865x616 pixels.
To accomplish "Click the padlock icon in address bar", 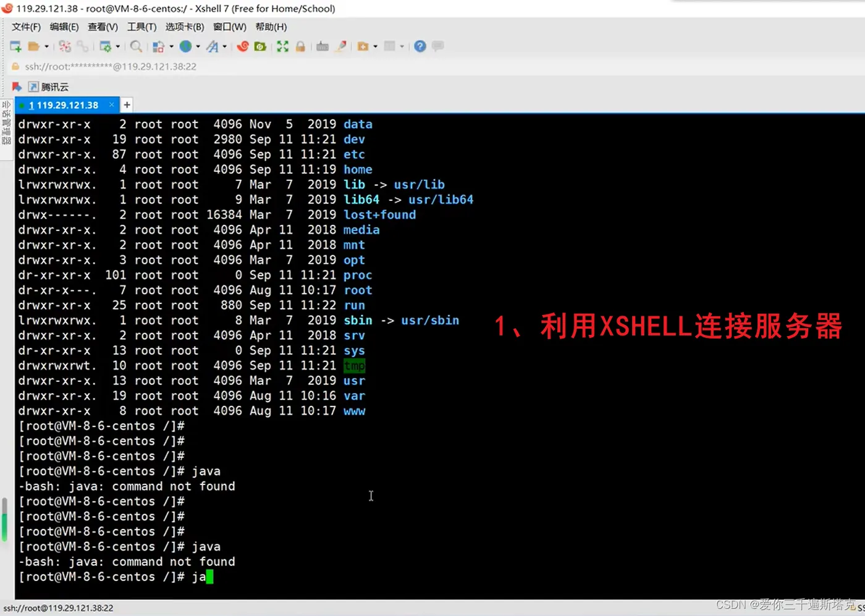I will pyautogui.click(x=15, y=66).
